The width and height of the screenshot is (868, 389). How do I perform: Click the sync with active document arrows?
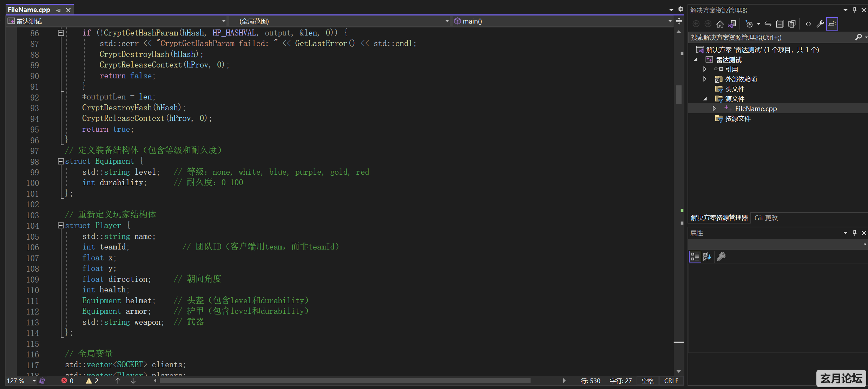tap(768, 24)
